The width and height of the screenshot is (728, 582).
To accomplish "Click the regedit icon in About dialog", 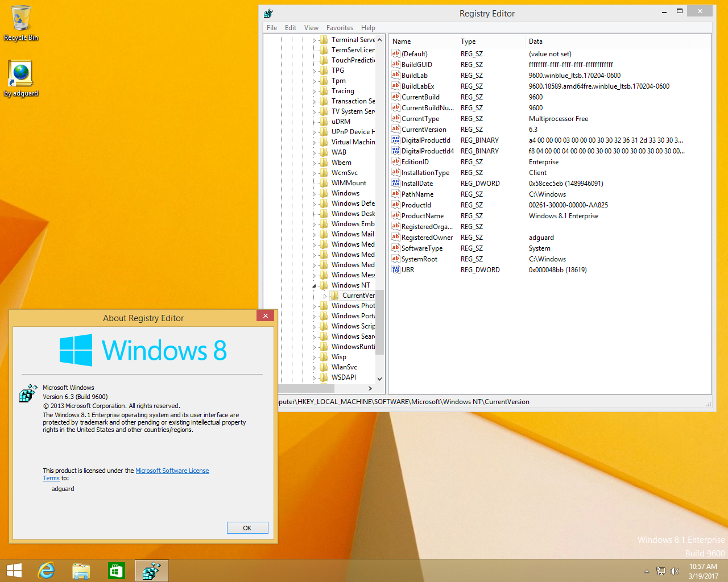I will click(28, 393).
